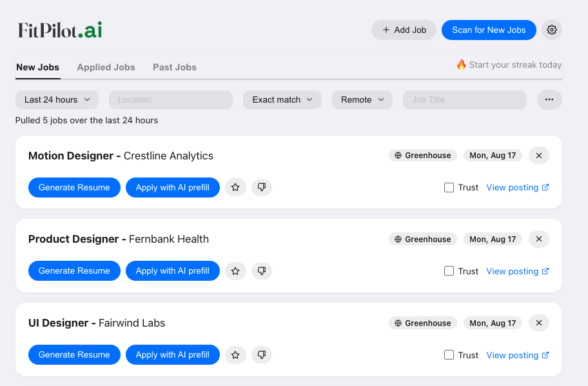This screenshot has width=588, height=386.
Task: Expand the Last 24 hours dropdown
Action: click(x=57, y=99)
